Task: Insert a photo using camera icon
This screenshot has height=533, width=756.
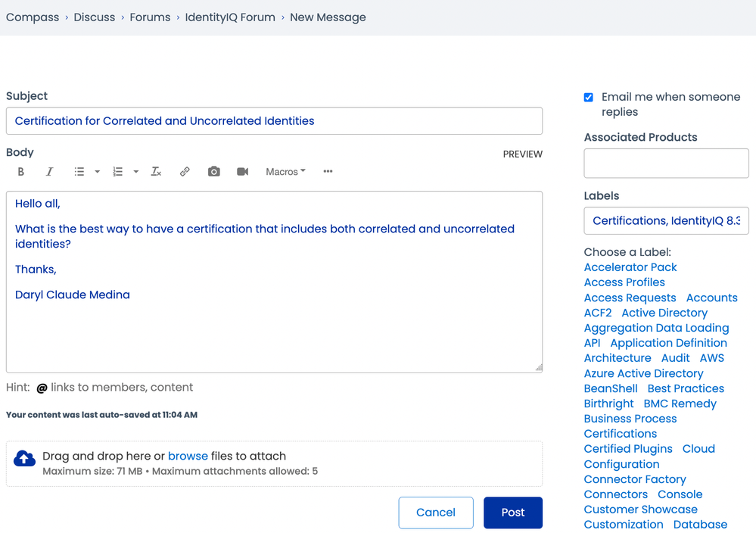Action: pyautogui.click(x=214, y=172)
